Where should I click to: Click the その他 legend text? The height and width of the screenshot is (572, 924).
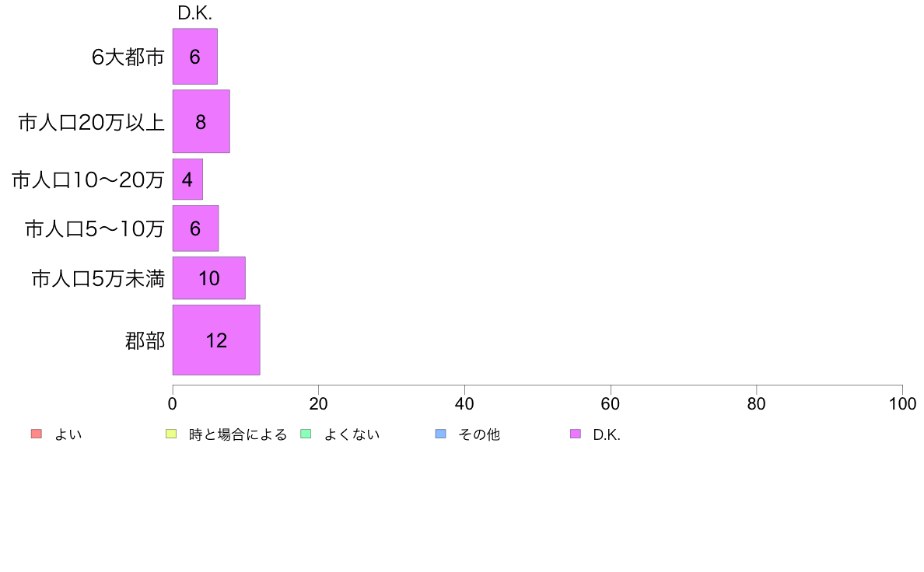(479, 434)
